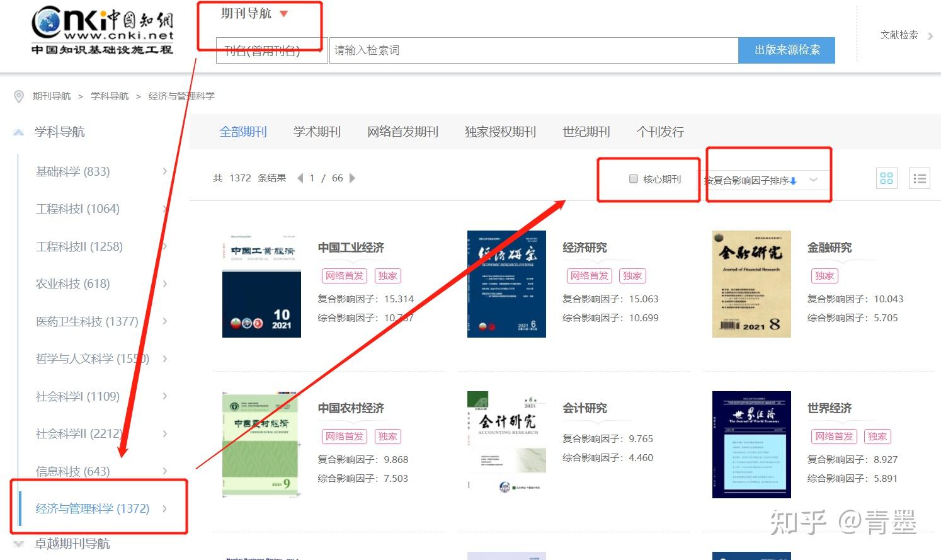
Task: Click 综合影响因子: 4.460 under 会计研究
Action: pos(608,457)
